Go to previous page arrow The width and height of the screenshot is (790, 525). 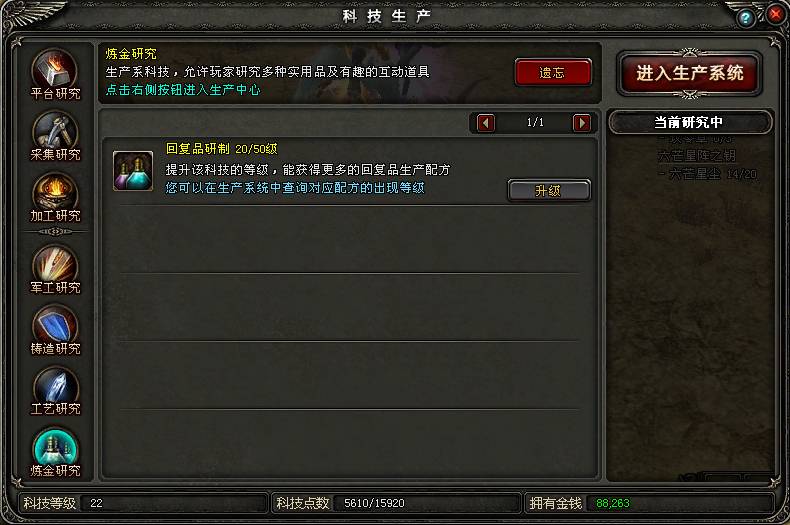point(486,123)
